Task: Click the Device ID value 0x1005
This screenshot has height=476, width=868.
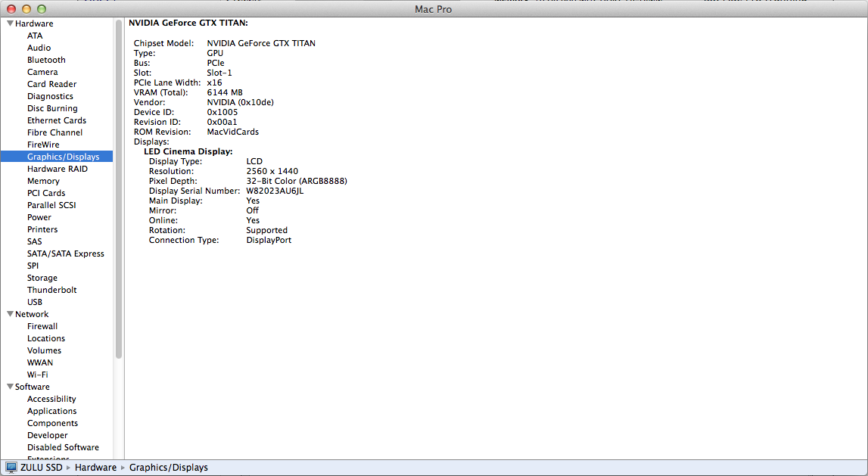Action: pos(222,112)
